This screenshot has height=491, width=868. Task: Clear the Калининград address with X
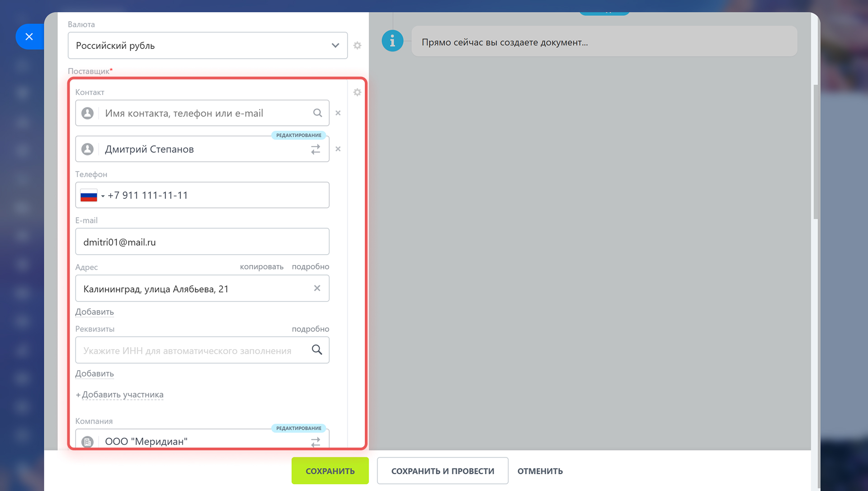[x=317, y=288]
